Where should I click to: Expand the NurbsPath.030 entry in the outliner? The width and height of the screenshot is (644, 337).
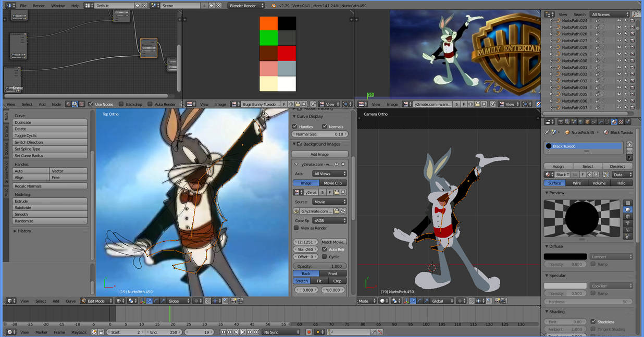click(x=550, y=60)
